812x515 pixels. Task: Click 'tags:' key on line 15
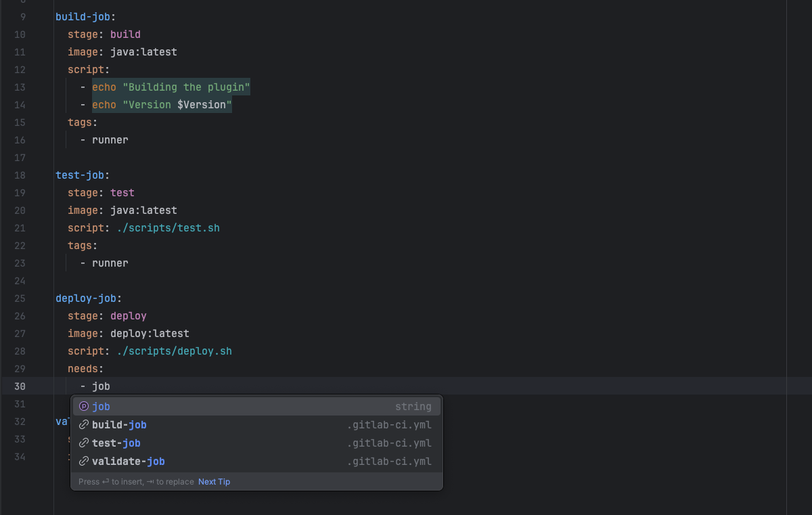coord(83,122)
